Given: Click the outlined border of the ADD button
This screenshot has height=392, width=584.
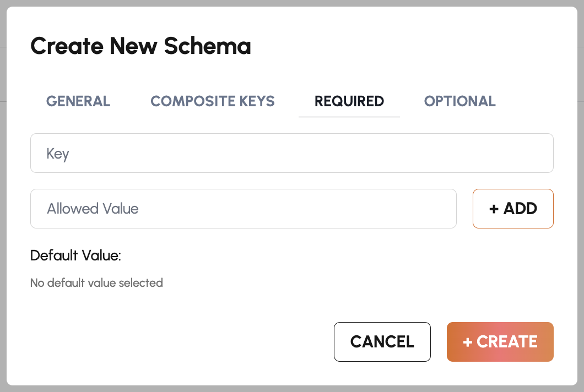Looking at the screenshot, I should click(513, 190).
